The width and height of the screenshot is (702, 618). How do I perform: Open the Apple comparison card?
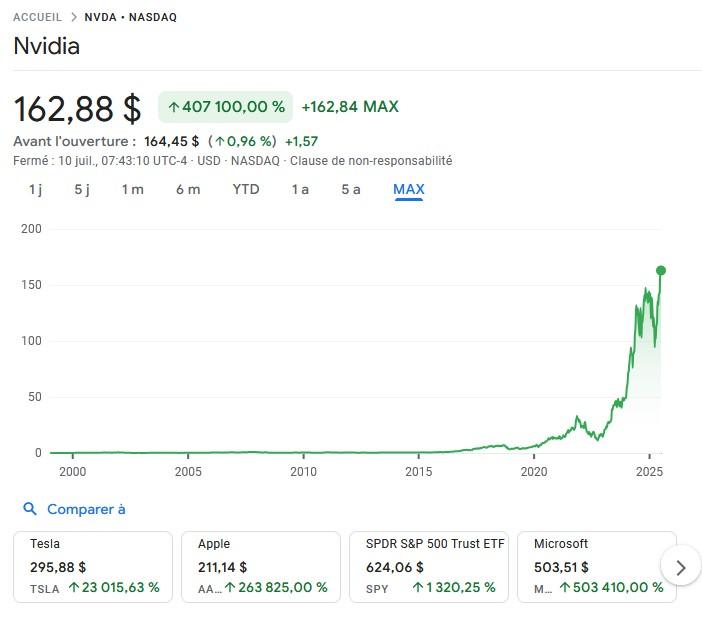click(x=261, y=567)
